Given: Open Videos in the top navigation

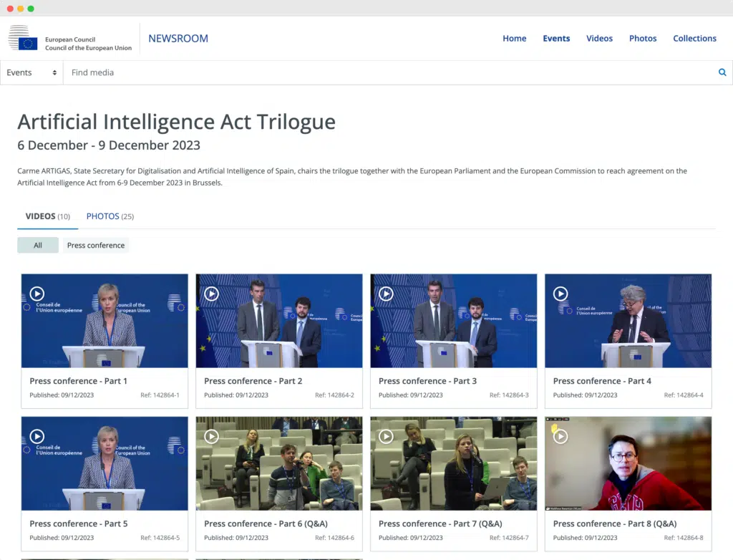Looking at the screenshot, I should click(599, 39).
